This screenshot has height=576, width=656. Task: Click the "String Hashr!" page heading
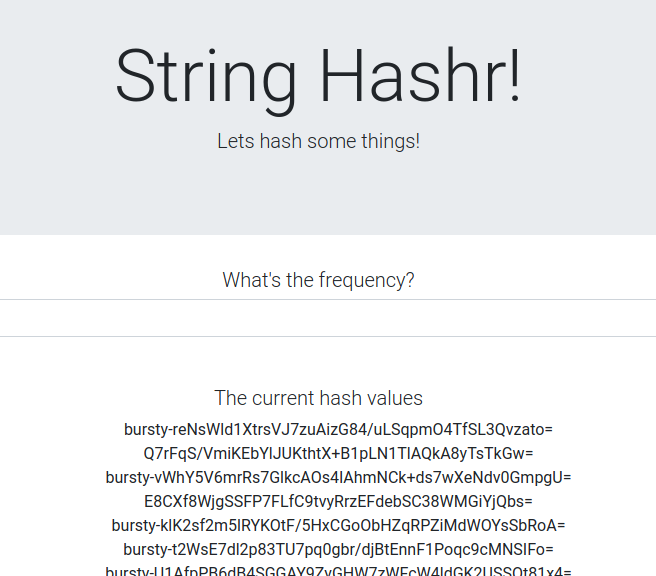click(x=318, y=76)
